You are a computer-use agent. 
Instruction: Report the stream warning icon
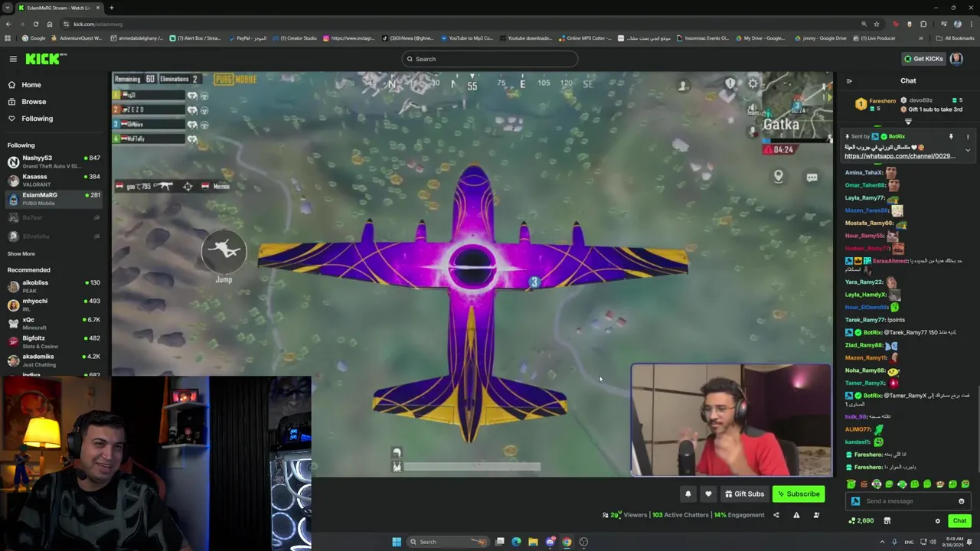point(796,515)
